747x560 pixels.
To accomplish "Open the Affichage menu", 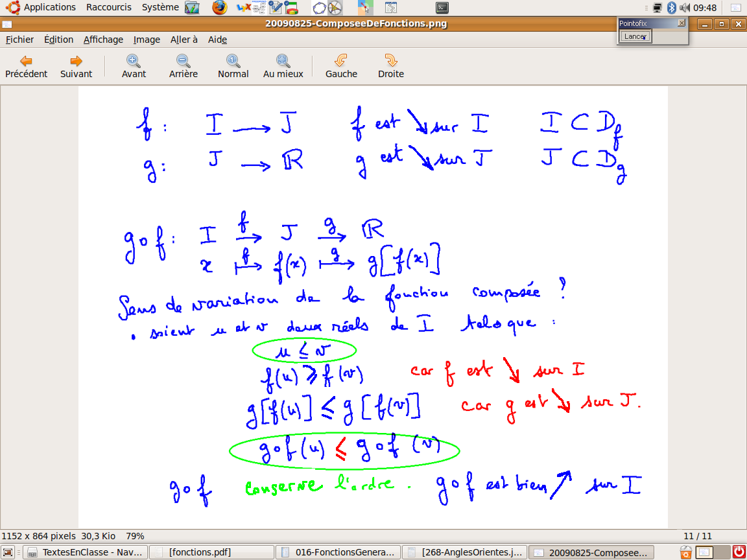I will (103, 40).
